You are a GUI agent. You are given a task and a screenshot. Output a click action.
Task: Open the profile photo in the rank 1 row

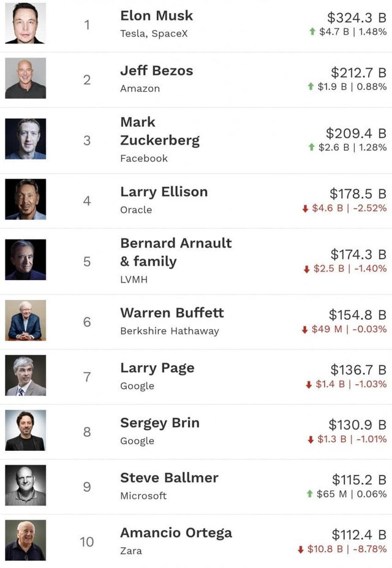(26, 23)
